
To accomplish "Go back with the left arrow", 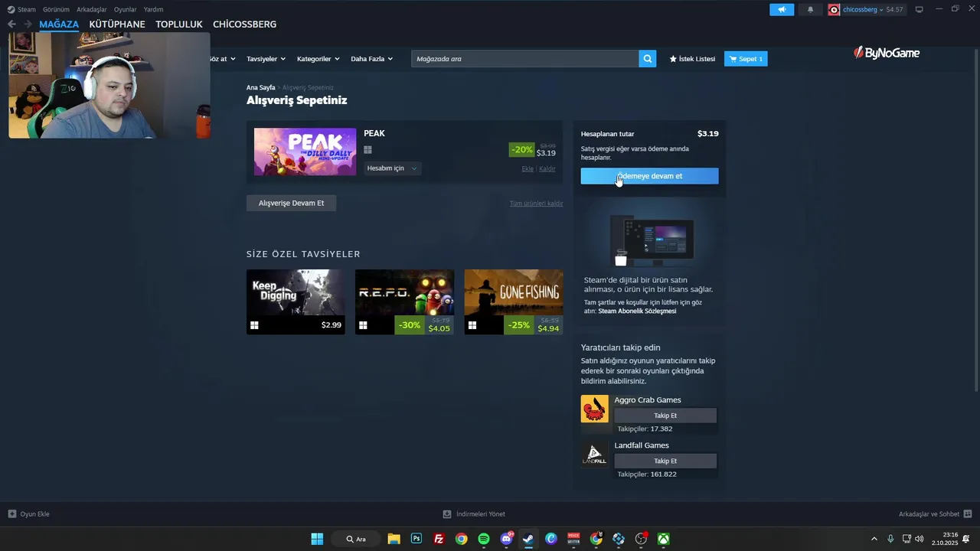I will (11, 24).
